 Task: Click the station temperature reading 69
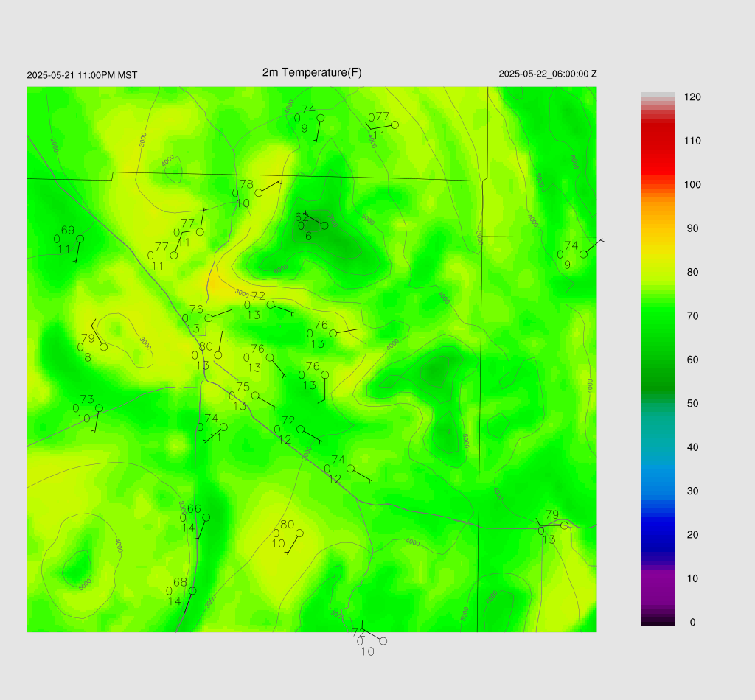(x=68, y=231)
